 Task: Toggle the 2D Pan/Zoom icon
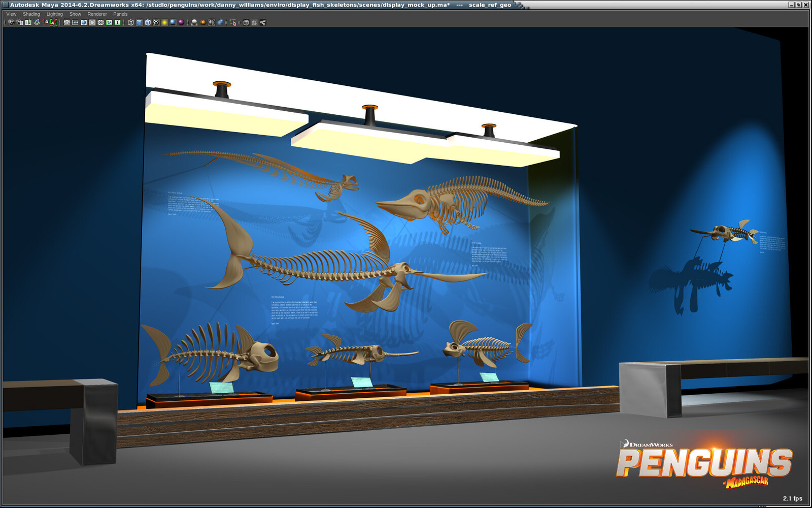pos(45,22)
